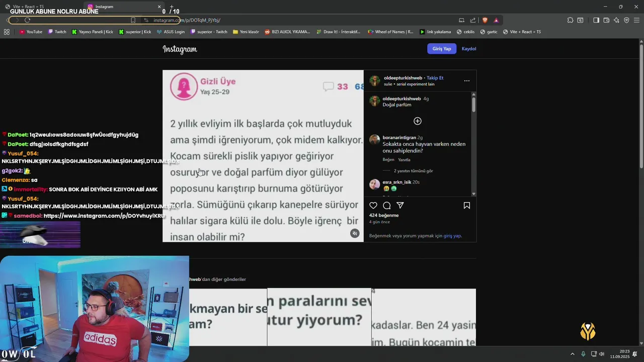Load more comments with plus circle icon
Screen dimensions: 644x362
point(418,121)
